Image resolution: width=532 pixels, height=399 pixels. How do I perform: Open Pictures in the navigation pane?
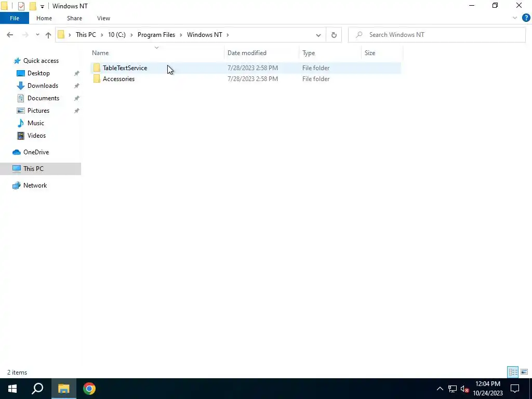pos(38,111)
